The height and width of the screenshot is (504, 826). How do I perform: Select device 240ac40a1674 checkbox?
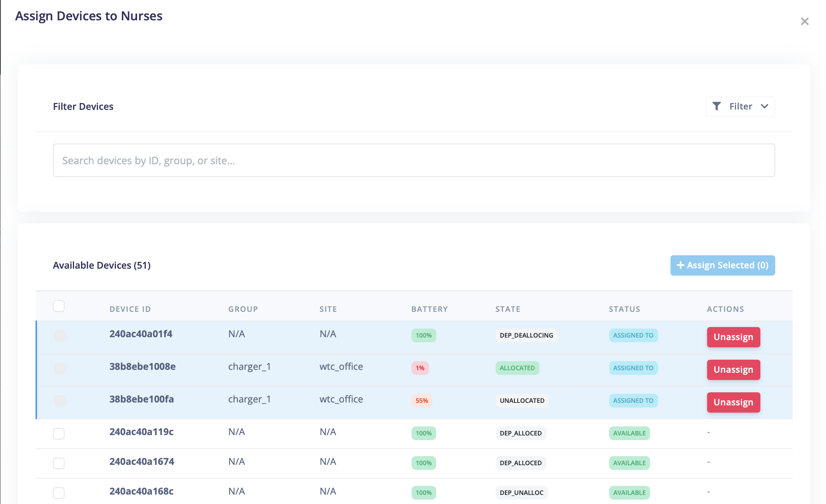point(59,463)
